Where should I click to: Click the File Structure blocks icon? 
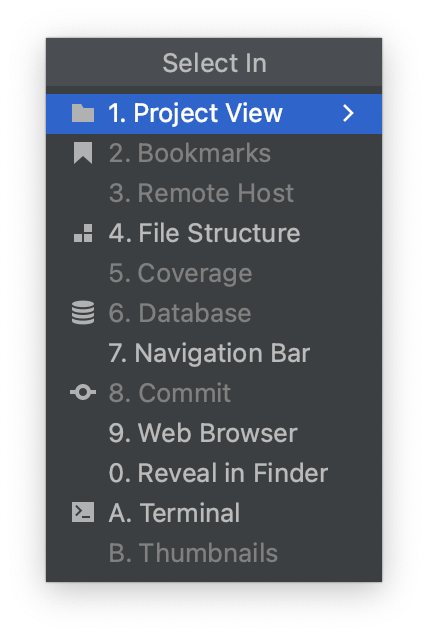pos(83,233)
